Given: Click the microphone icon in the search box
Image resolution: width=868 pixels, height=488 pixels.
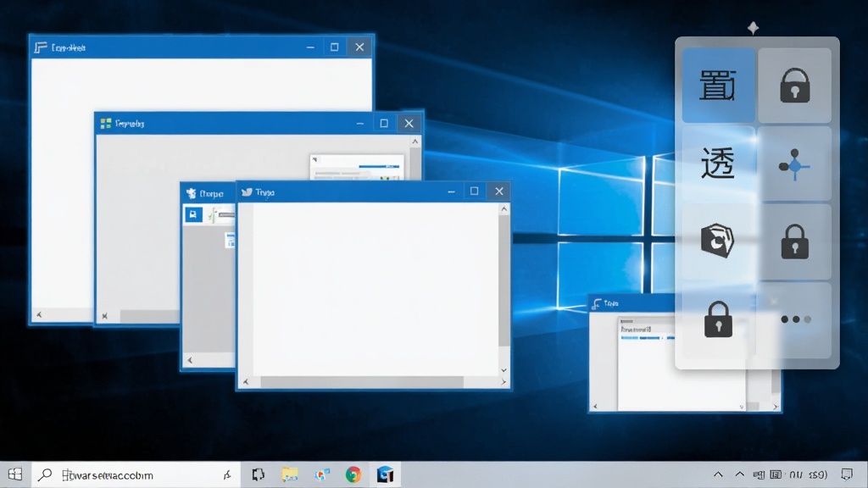Looking at the screenshot, I should click(227, 474).
